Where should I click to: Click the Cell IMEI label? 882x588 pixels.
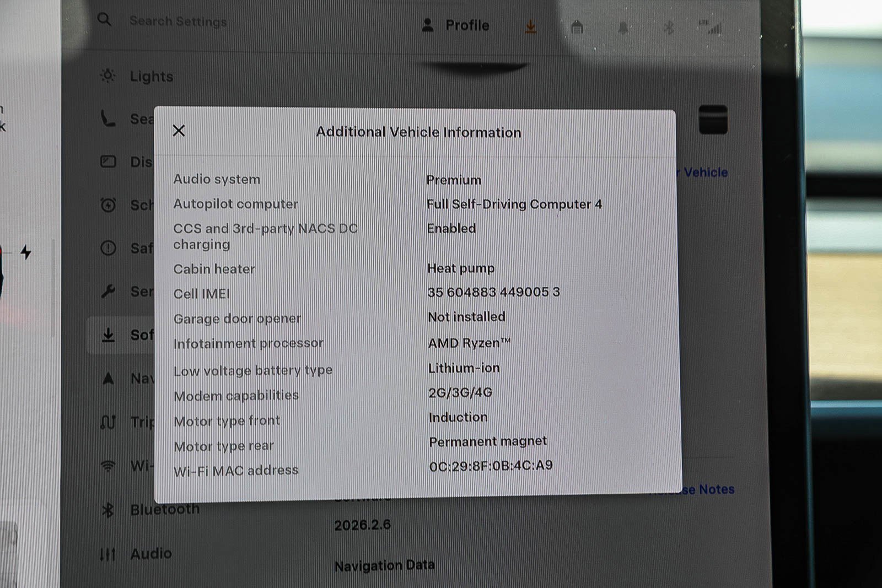(x=202, y=294)
